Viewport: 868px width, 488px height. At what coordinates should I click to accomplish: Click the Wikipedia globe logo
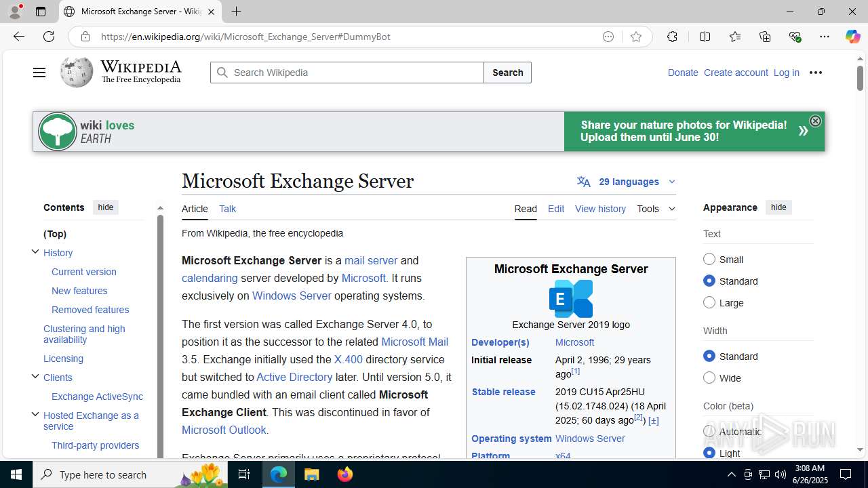[x=77, y=72]
